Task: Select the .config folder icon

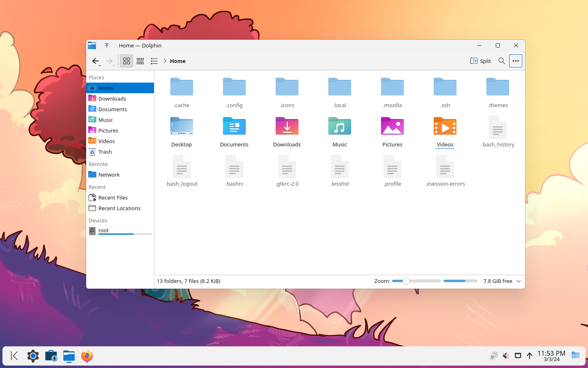Action: (234, 87)
